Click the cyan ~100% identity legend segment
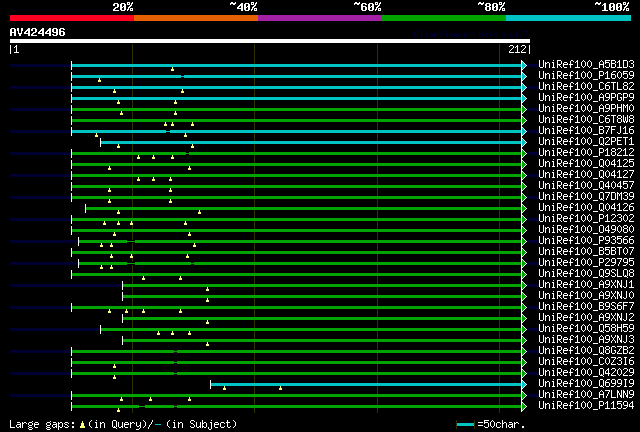 569,18
